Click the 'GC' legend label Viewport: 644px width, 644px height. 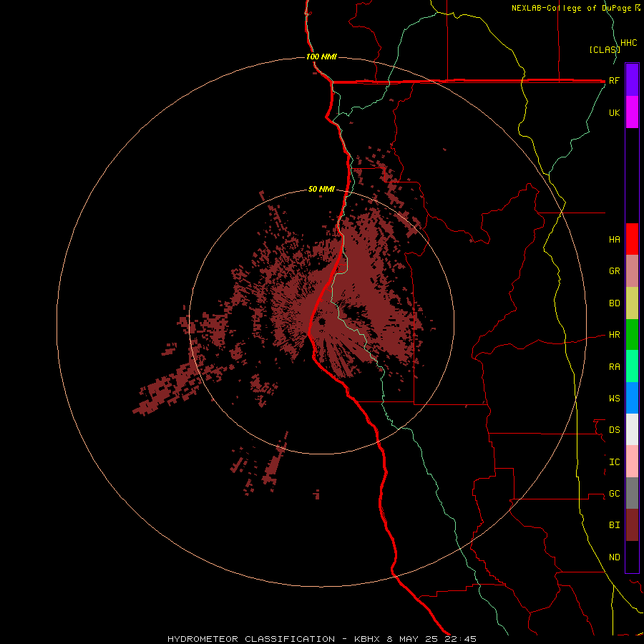click(614, 494)
